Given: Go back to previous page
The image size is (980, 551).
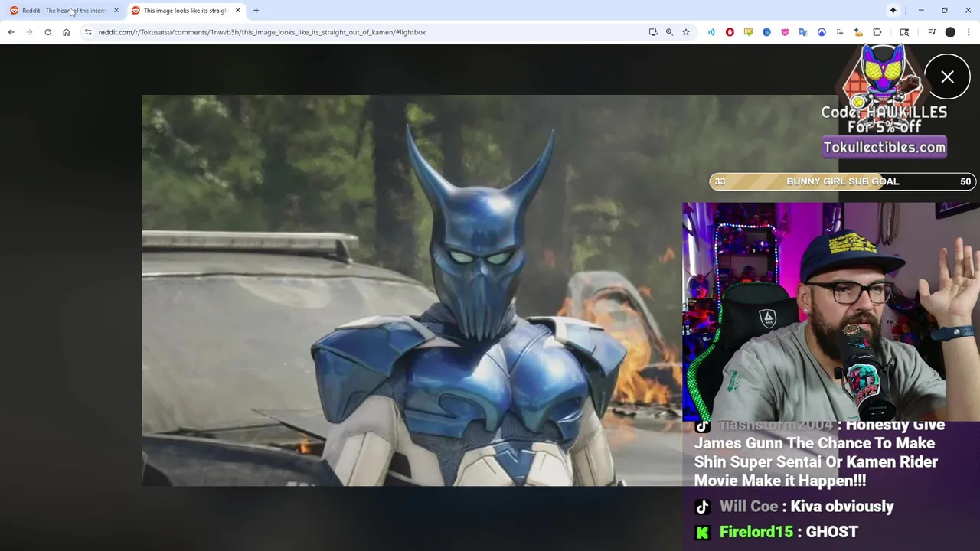Looking at the screenshot, I should point(11,32).
